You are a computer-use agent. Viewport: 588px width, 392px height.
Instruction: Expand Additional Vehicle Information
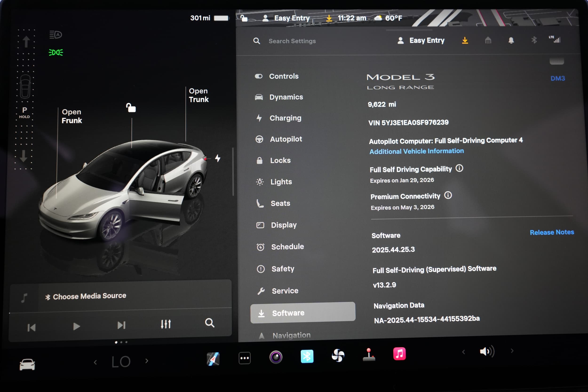pyautogui.click(x=416, y=151)
